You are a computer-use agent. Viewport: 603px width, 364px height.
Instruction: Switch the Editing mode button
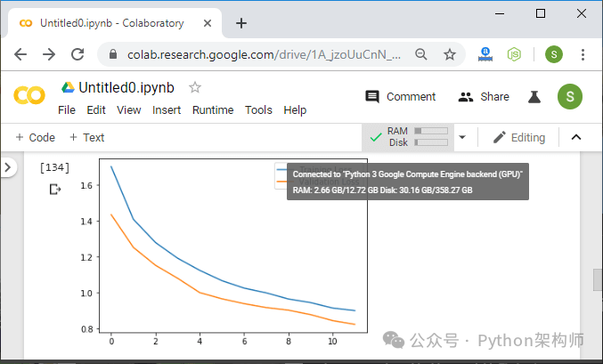[x=518, y=138]
